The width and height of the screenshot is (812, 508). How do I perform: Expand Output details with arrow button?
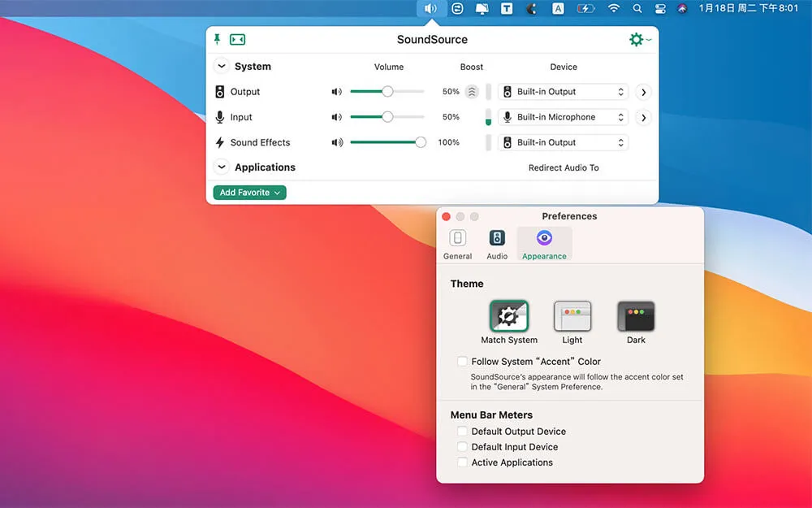tap(643, 92)
